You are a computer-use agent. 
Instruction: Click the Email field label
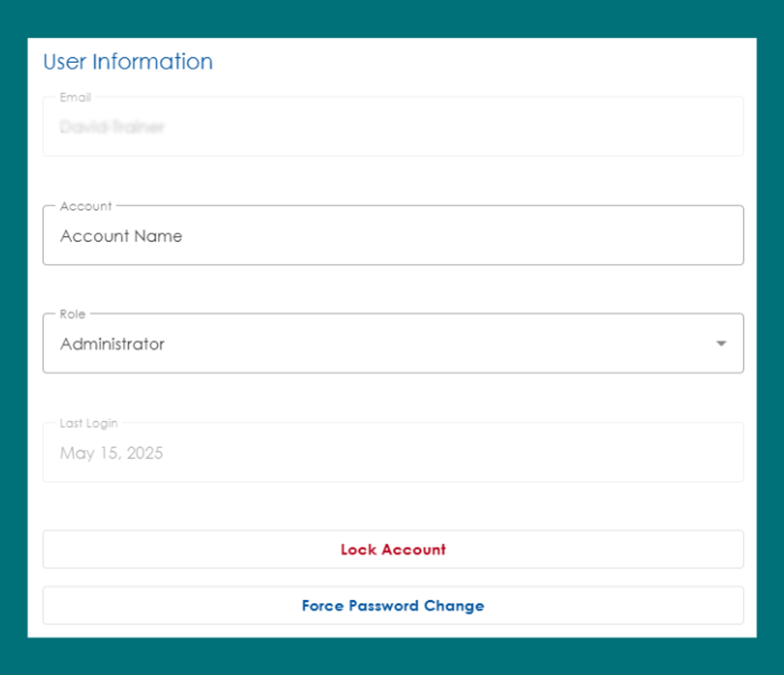[76, 97]
